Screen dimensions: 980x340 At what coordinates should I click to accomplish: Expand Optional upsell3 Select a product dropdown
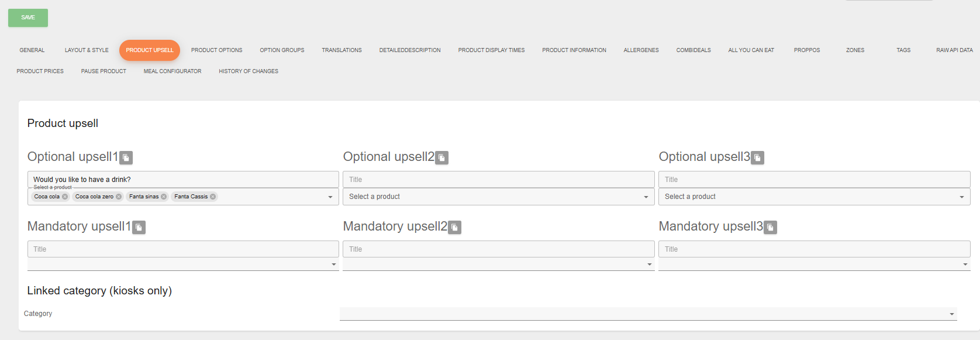click(x=814, y=197)
